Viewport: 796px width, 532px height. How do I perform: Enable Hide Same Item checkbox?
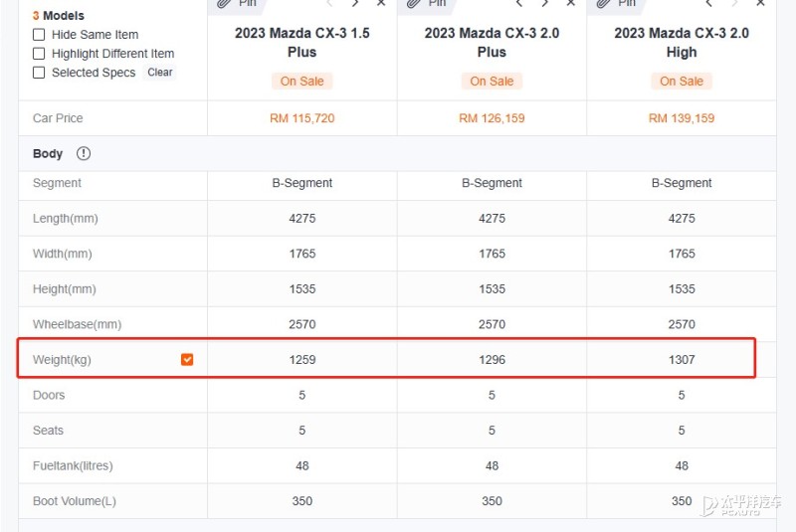(39, 35)
